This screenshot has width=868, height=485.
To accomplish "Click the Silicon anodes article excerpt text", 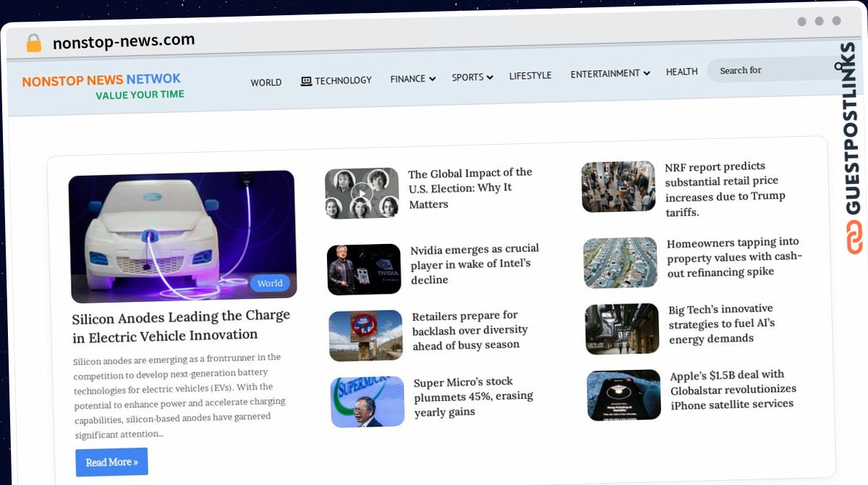I will click(180, 396).
